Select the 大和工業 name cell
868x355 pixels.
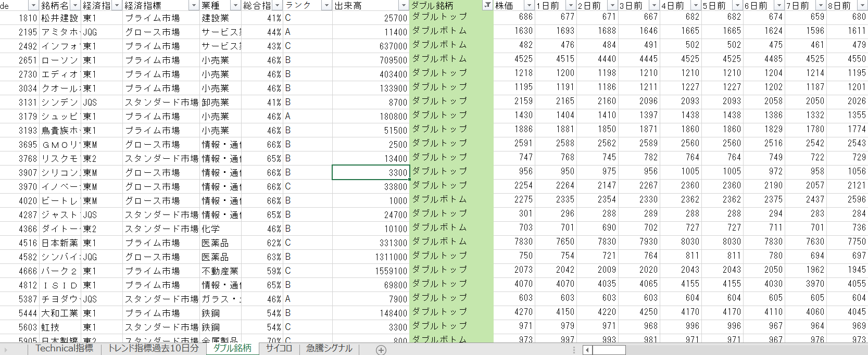tap(60, 313)
